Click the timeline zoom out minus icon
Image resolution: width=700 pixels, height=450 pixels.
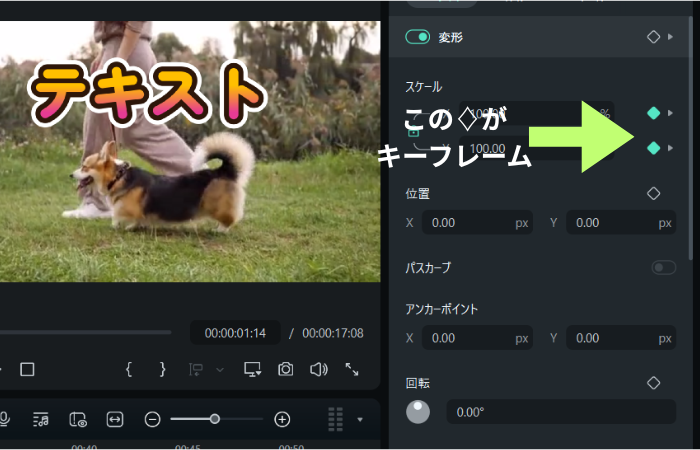tap(153, 419)
